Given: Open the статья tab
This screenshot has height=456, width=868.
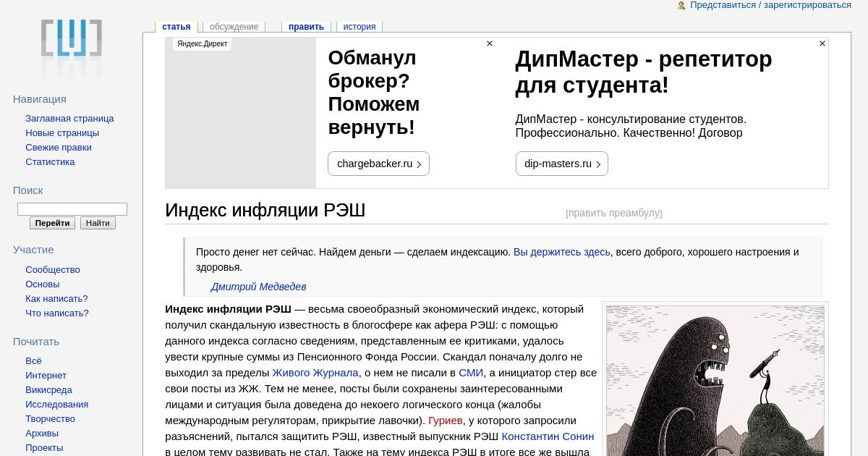Looking at the screenshot, I should 176,27.
